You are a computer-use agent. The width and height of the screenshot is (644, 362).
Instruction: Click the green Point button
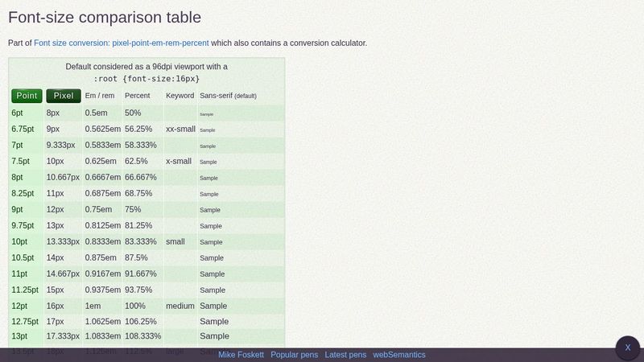(x=27, y=96)
